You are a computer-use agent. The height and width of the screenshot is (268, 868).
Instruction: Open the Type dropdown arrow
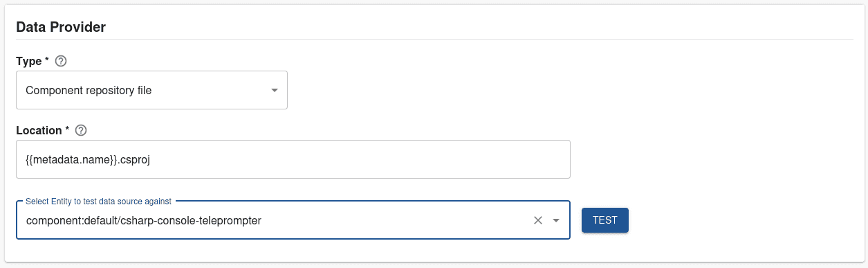(x=274, y=90)
